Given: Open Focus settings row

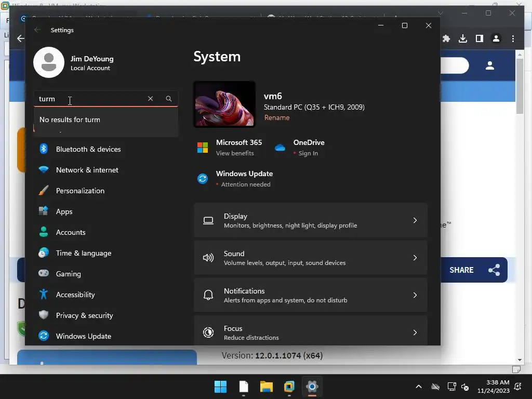Looking at the screenshot, I should coord(311,331).
